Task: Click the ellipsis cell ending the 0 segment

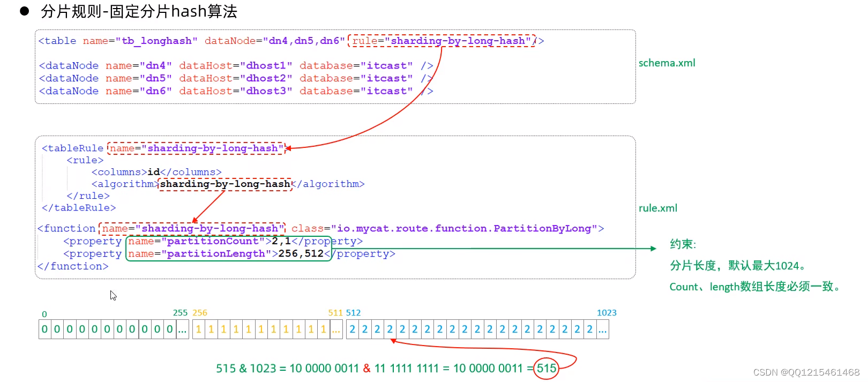Action: click(182, 329)
